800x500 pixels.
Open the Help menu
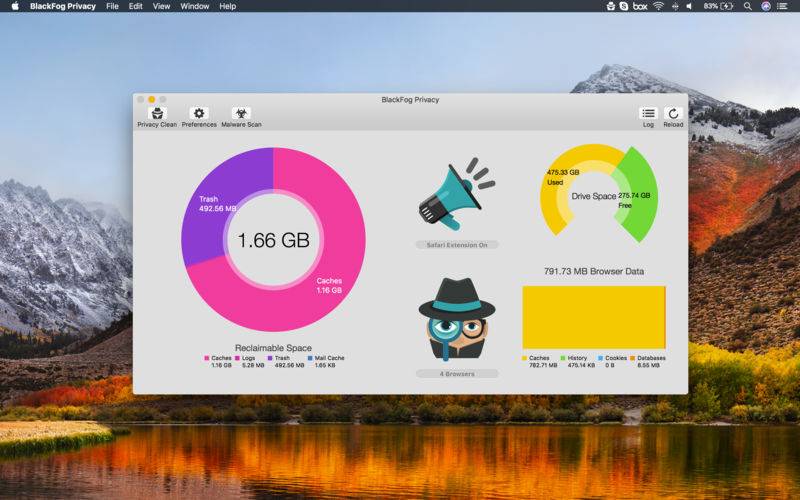(x=228, y=6)
